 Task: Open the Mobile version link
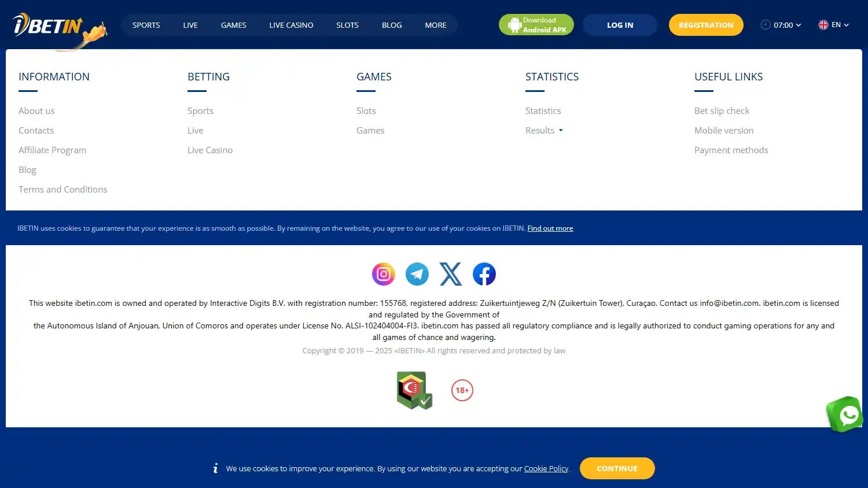point(724,131)
